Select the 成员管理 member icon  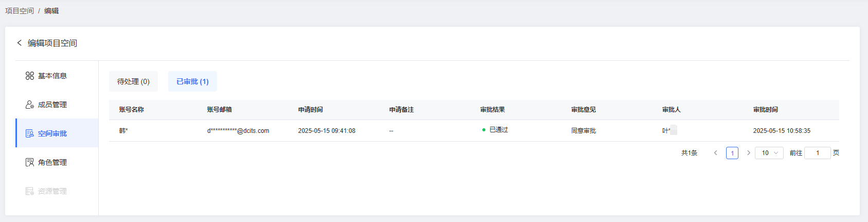click(30, 105)
